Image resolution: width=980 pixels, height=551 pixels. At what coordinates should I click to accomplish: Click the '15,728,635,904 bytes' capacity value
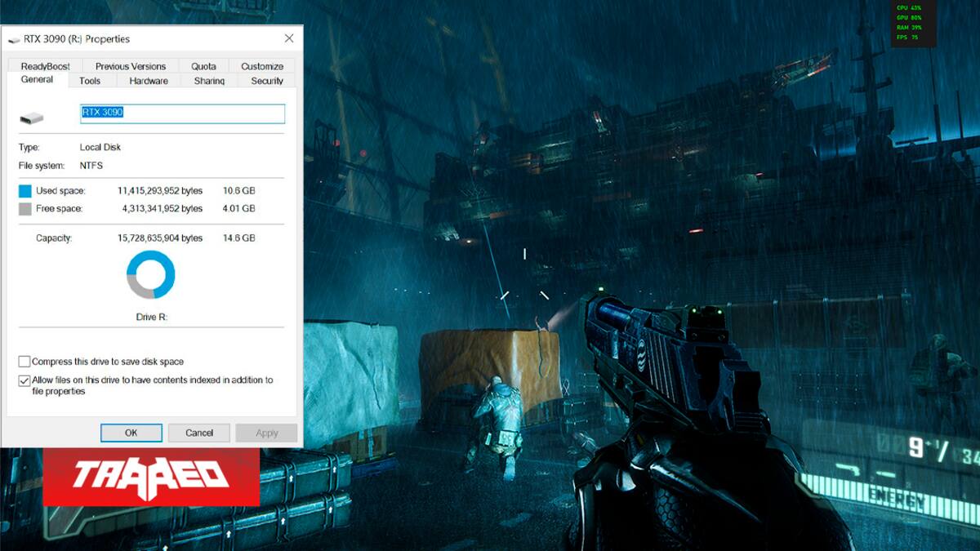(160, 238)
